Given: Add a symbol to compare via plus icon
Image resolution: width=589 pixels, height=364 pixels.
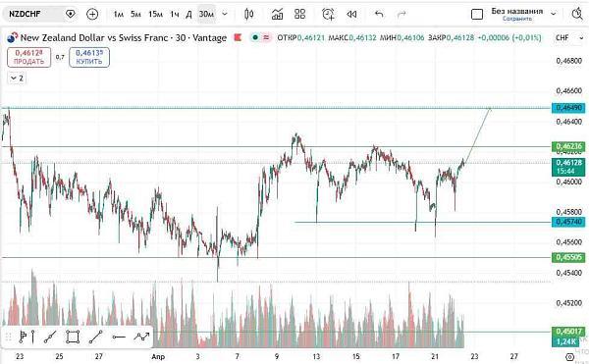Looking at the screenshot, I should pos(92,15).
